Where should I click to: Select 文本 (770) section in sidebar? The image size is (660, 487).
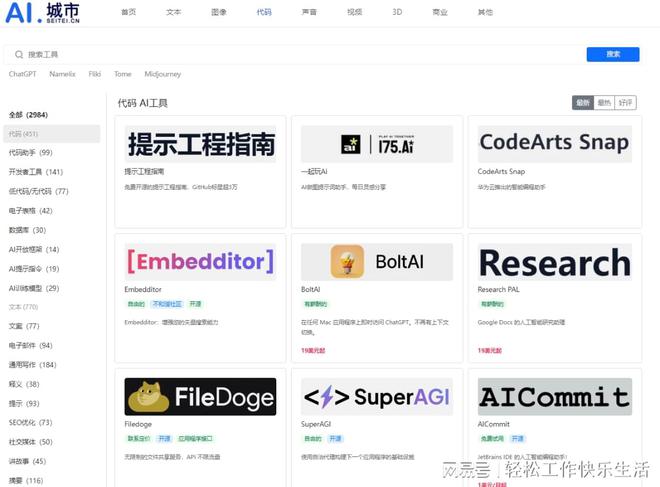click(x=24, y=307)
